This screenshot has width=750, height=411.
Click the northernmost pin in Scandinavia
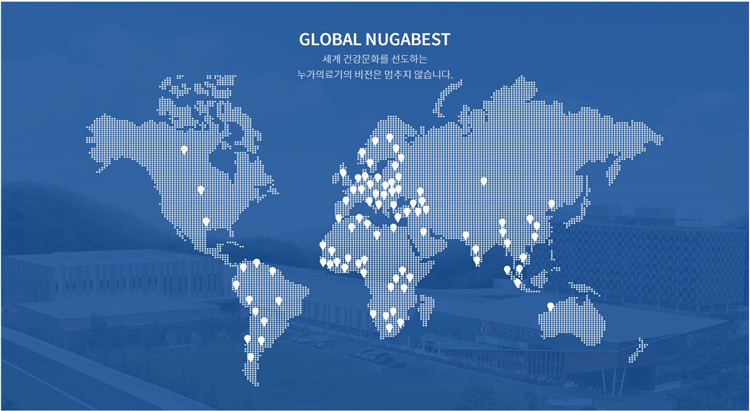[389, 138]
